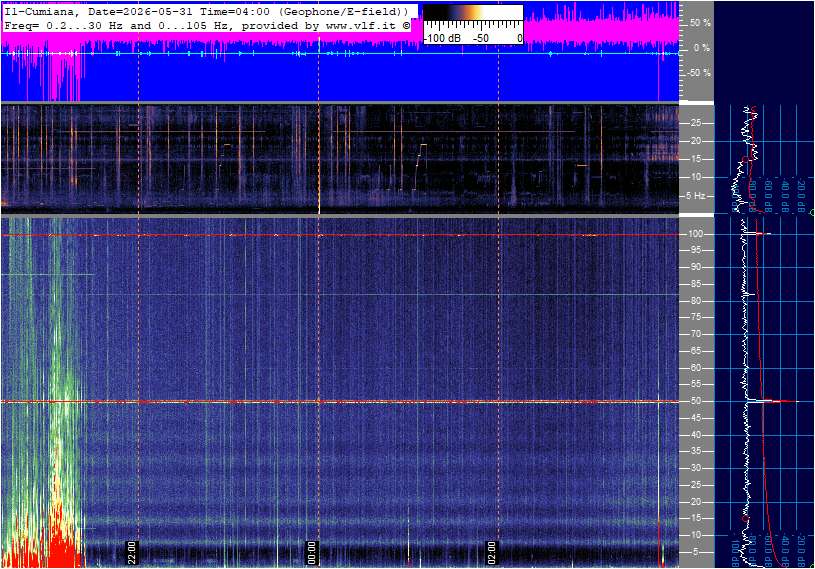Click the '5 Hz' label on upper axis
Image resolution: width=815 pixels, height=569 pixels.
pyautogui.click(x=696, y=196)
